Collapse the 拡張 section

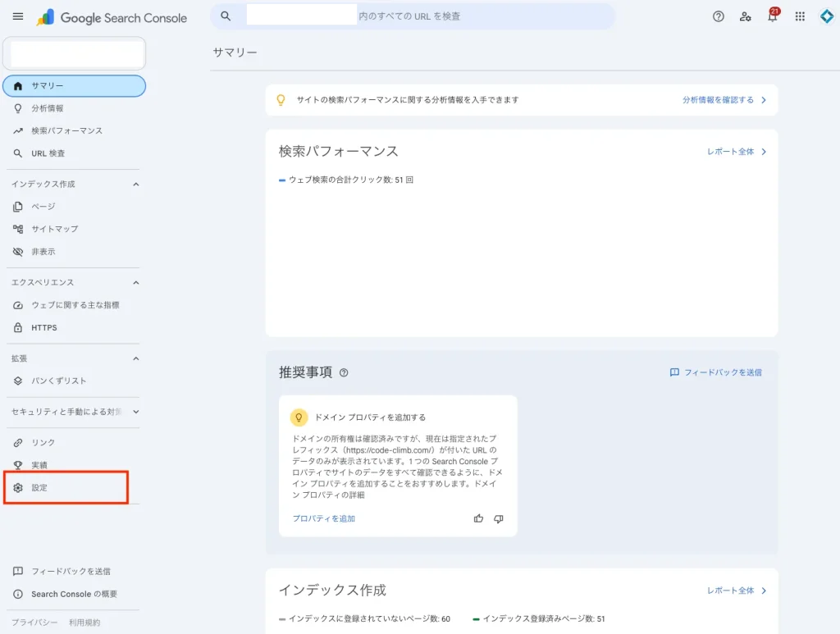[x=136, y=358]
